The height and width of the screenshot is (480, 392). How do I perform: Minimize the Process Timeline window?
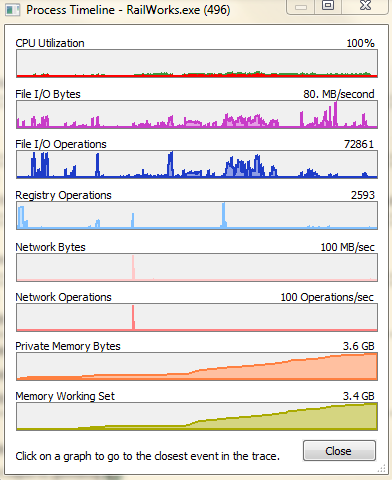(301, 6)
